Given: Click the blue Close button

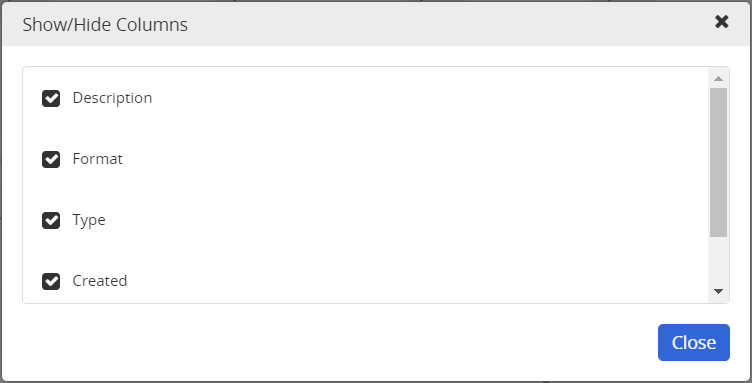Looking at the screenshot, I should click(693, 342).
